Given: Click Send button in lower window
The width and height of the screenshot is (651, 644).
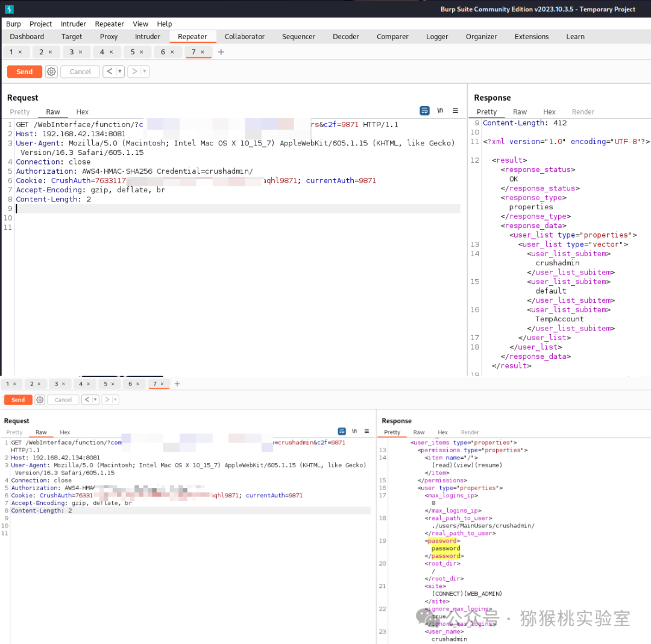Looking at the screenshot, I should pyautogui.click(x=18, y=399).
